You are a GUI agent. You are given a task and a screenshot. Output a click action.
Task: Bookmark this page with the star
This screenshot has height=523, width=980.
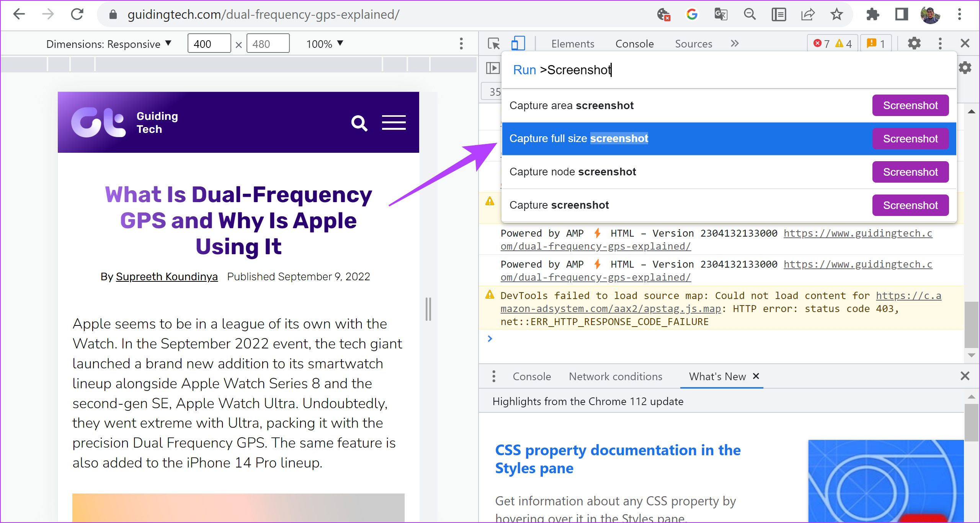[x=836, y=15]
